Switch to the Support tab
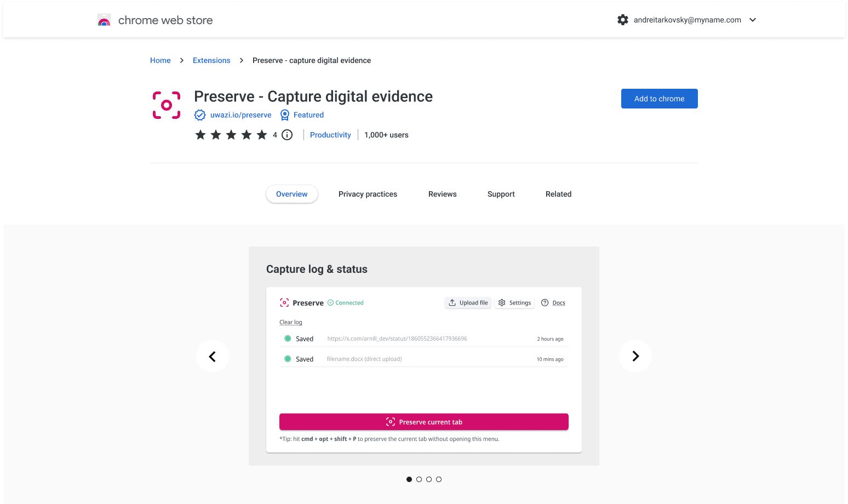Viewport: 848px width, 504px height. tap(501, 194)
